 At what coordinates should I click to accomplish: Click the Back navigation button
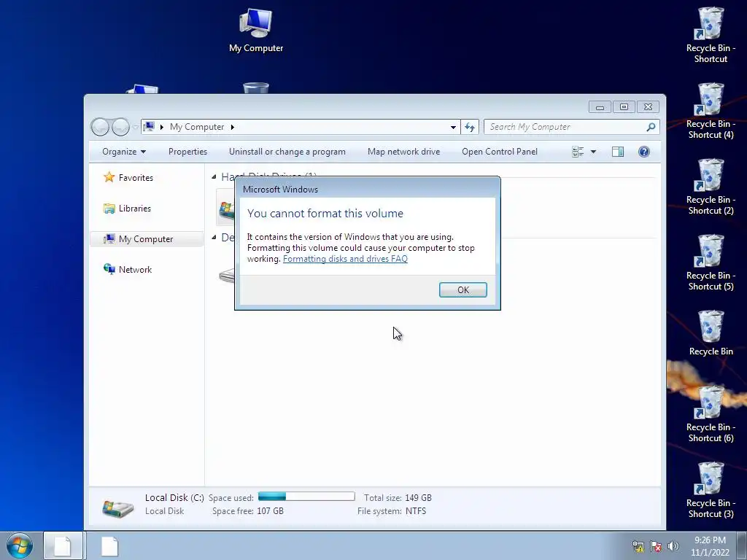point(100,127)
